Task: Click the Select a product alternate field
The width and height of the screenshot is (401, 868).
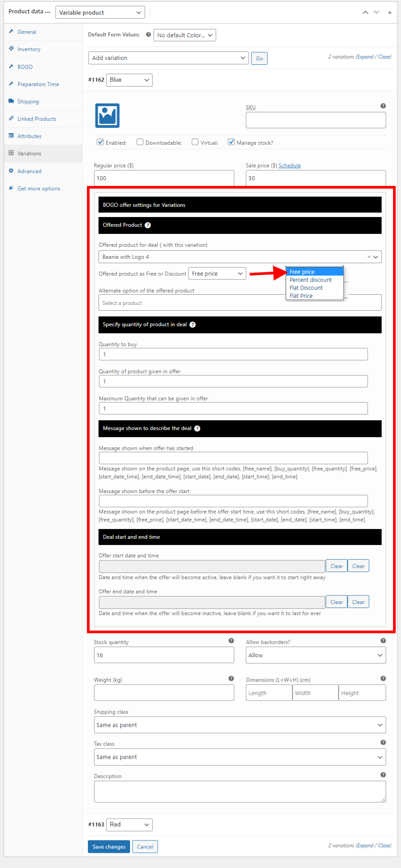Action: point(240,303)
